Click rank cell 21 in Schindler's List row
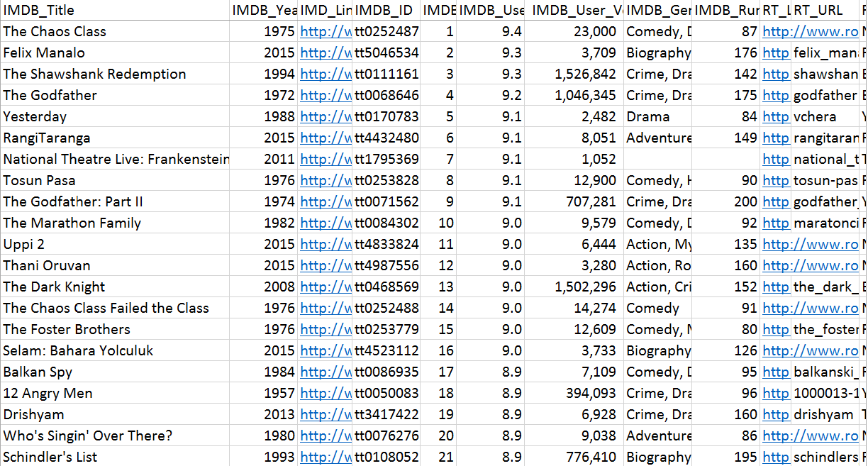The image size is (868, 466). pyautogui.click(x=438, y=457)
